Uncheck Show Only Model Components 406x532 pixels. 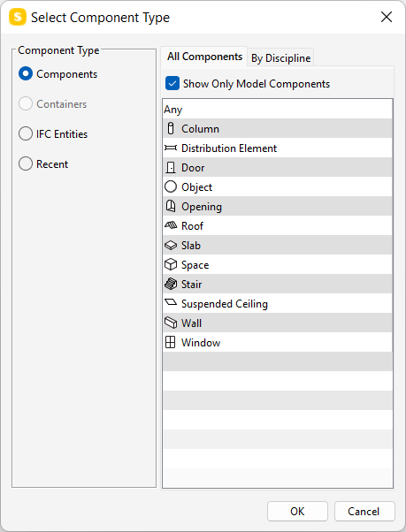tap(172, 83)
